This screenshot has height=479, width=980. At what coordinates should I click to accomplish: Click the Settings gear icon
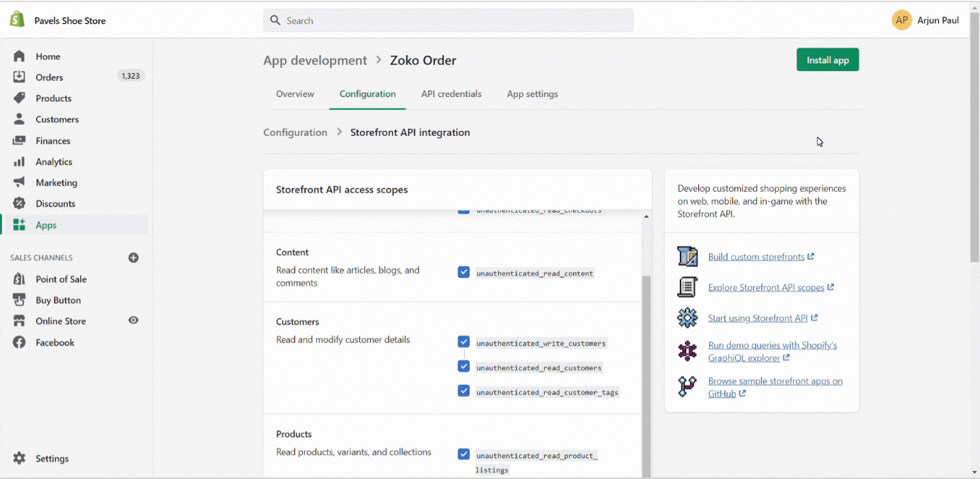(x=19, y=458)
